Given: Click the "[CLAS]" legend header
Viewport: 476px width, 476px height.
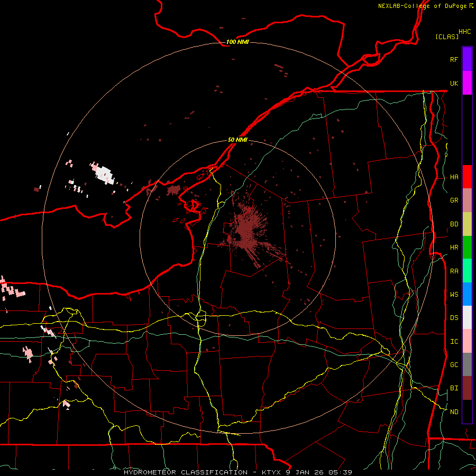Looking at the screenshot, I should (x=447, y=36).
